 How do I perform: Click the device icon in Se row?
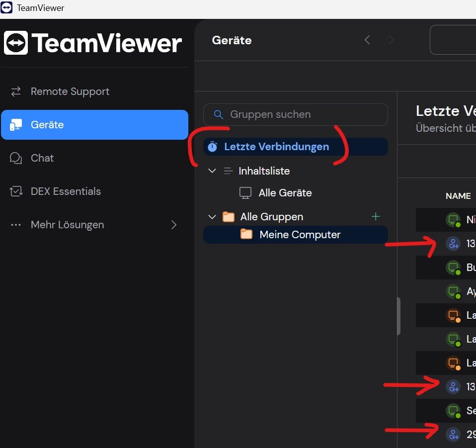454,411
